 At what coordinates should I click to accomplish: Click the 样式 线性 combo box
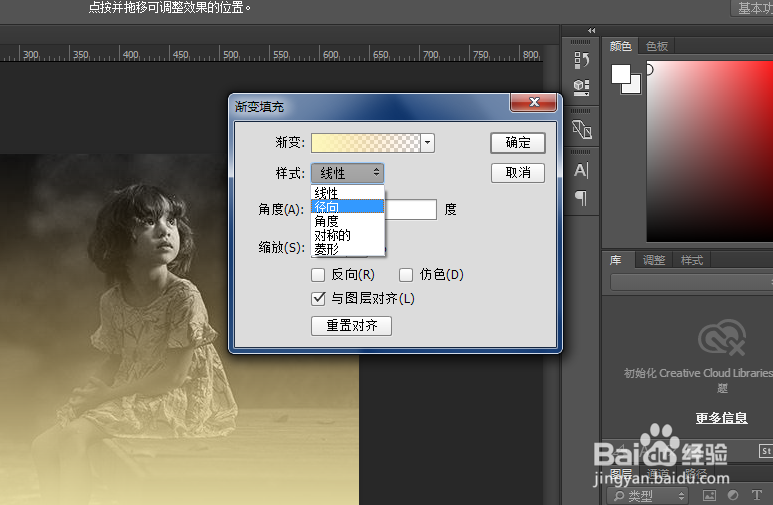pos(347,173)
